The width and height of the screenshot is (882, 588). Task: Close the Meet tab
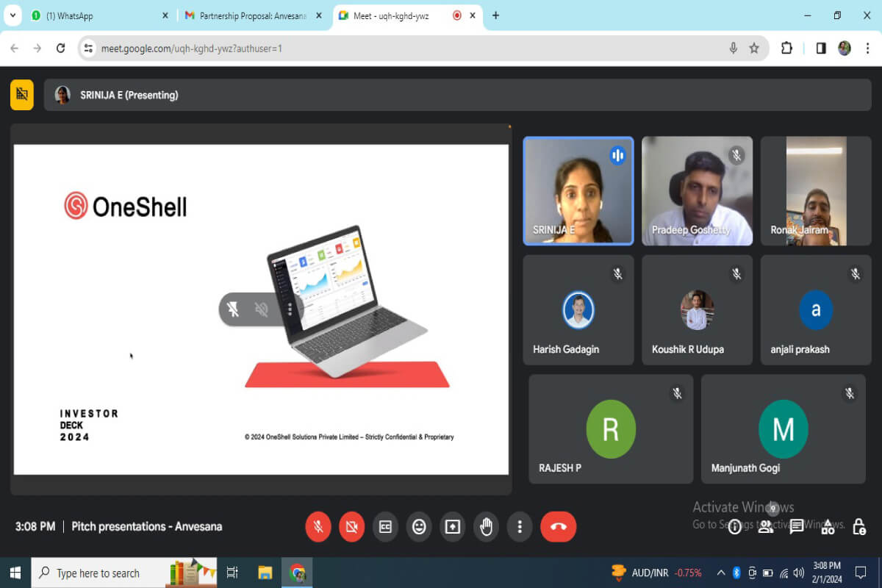click(474, 15)
